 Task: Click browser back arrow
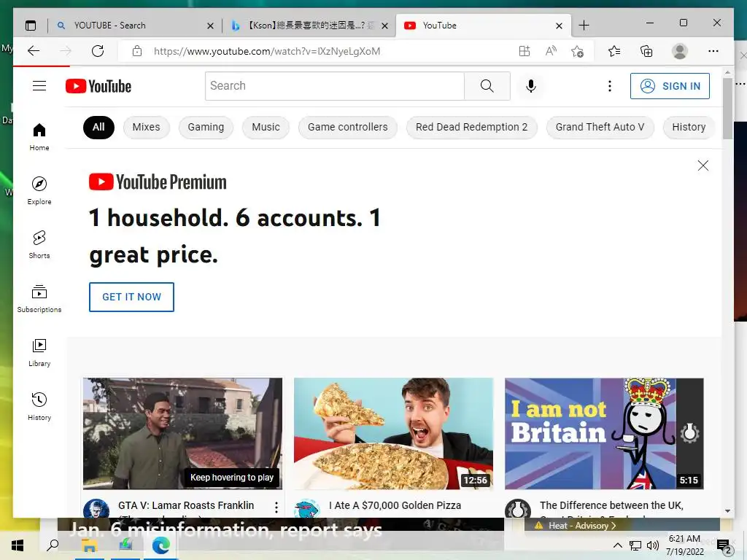coord(34,51)
